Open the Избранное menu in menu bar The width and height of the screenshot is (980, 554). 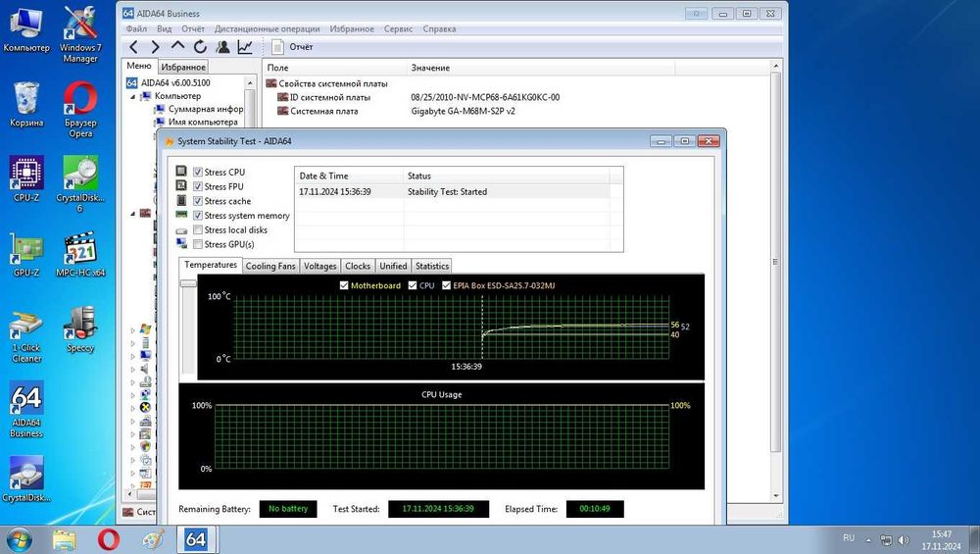click(352, 28)
